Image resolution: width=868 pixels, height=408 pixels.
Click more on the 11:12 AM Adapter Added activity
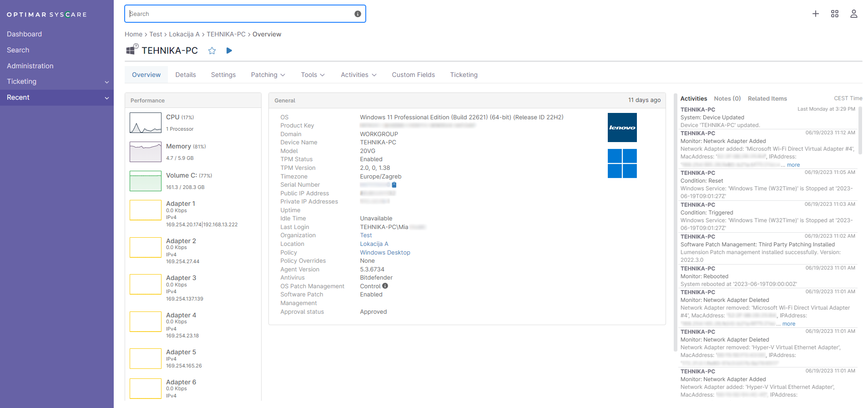click(x=793, y=165)
